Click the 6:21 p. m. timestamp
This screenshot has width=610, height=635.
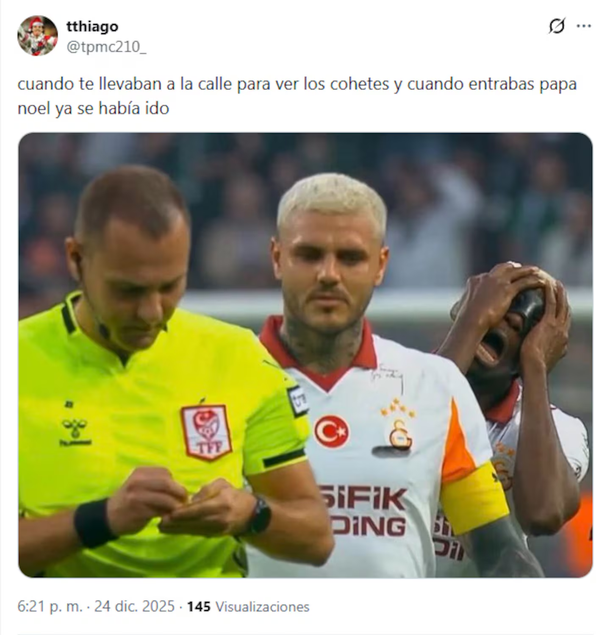pyautogui.click(x=50, y=606)
